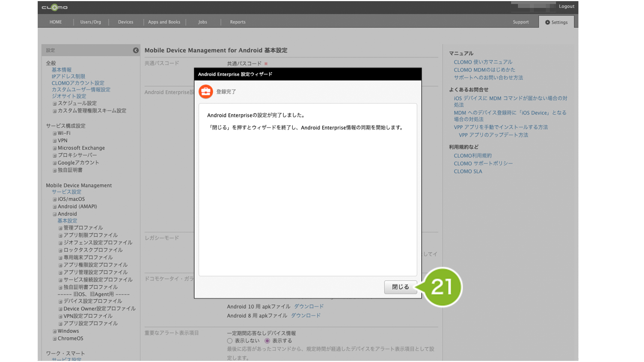Download the Android 8 apk file

point(306,316)
